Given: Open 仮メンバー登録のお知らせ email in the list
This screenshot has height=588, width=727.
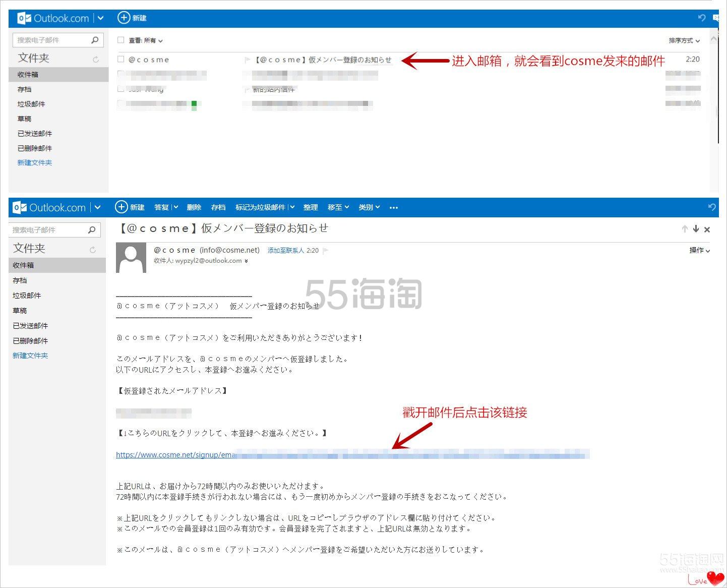Looking at the screenshot, I should click(x=323, y=60).
